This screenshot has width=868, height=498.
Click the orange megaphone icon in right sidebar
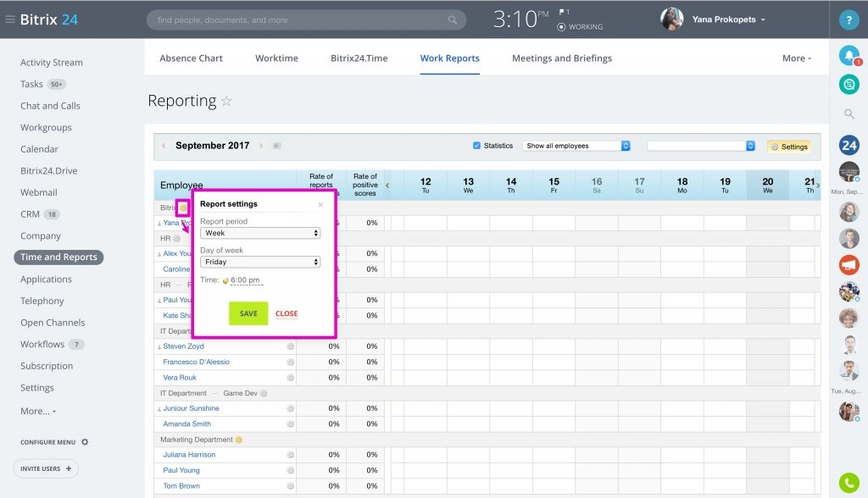pos(849,265)
